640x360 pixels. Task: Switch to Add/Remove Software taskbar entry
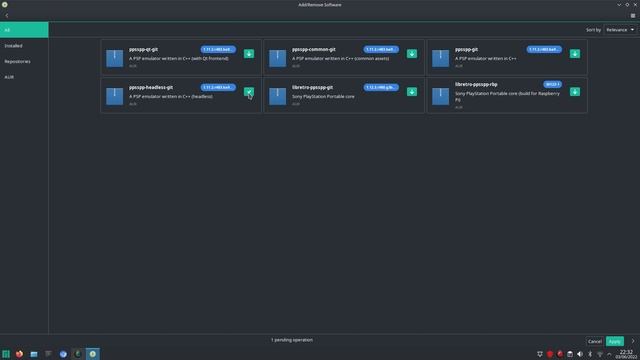click(93, 354)
